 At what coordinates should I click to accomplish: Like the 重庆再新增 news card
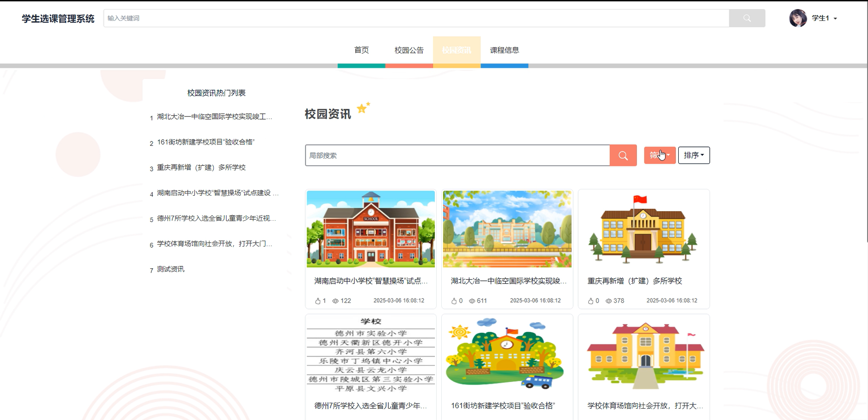point(590,301)
